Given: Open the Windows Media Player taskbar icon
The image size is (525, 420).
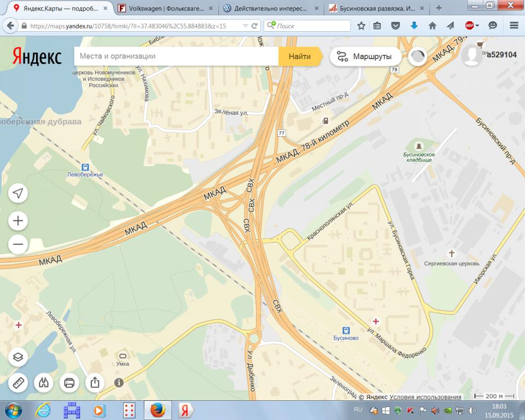Looking at the screenshot, I should (99, 410).
